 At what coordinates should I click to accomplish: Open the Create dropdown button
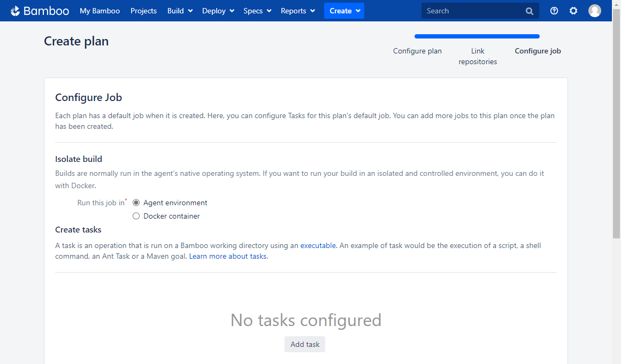[x=344, y=11]
